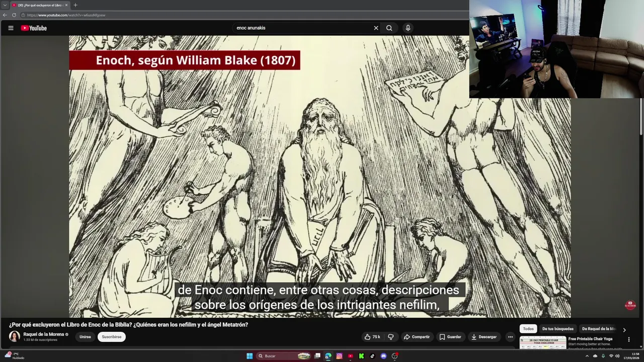Open a new browser tab
The height and width of the screenshot is (362, 644).
(75, 5)
